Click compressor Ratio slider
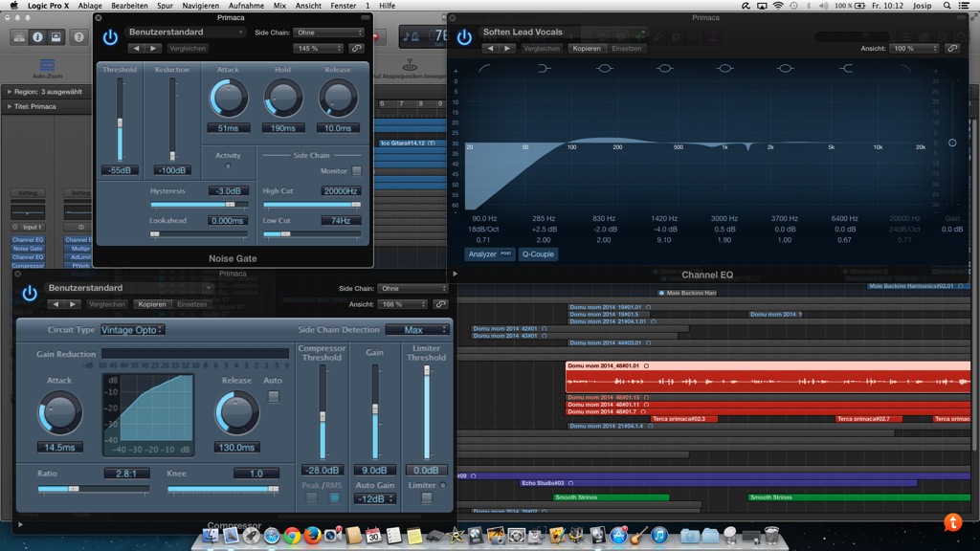The height and width of the screenshot is (551, 980). click(x=93, y=489)
